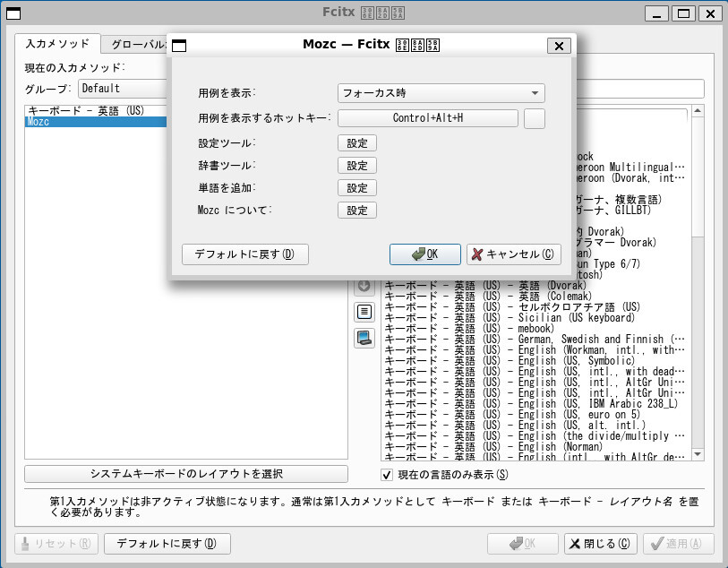Image resolution: width=728 pixels, height=568 pixels.
Task: Select the Sicilian (US keyboard) row
Action: pos(535,318)
